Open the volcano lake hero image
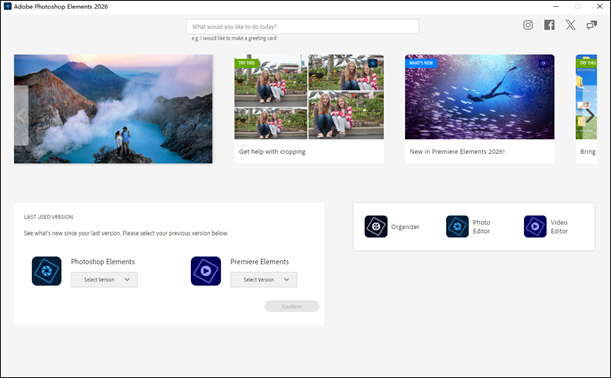611x378 pixels. pyautogui.click(x=113, y=109)
